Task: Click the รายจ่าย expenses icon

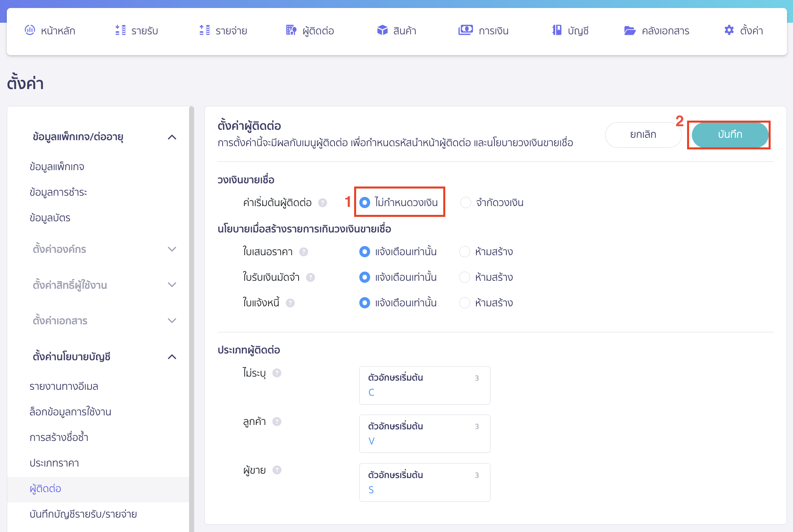Action: [x=204, y=30]
